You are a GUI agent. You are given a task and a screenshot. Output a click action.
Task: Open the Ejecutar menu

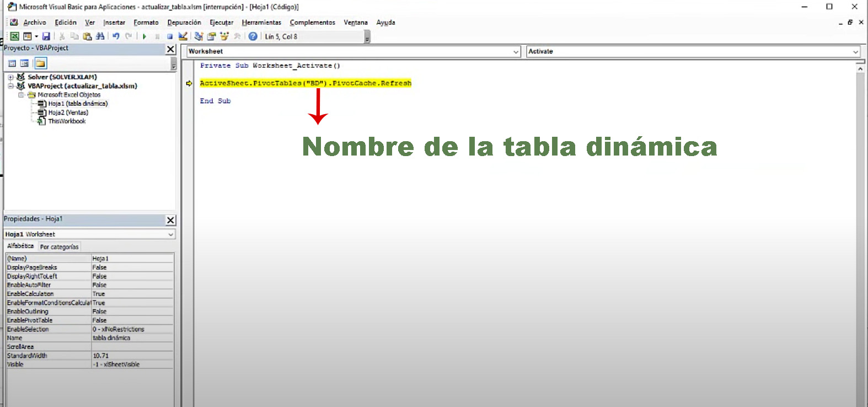[221, 23]
